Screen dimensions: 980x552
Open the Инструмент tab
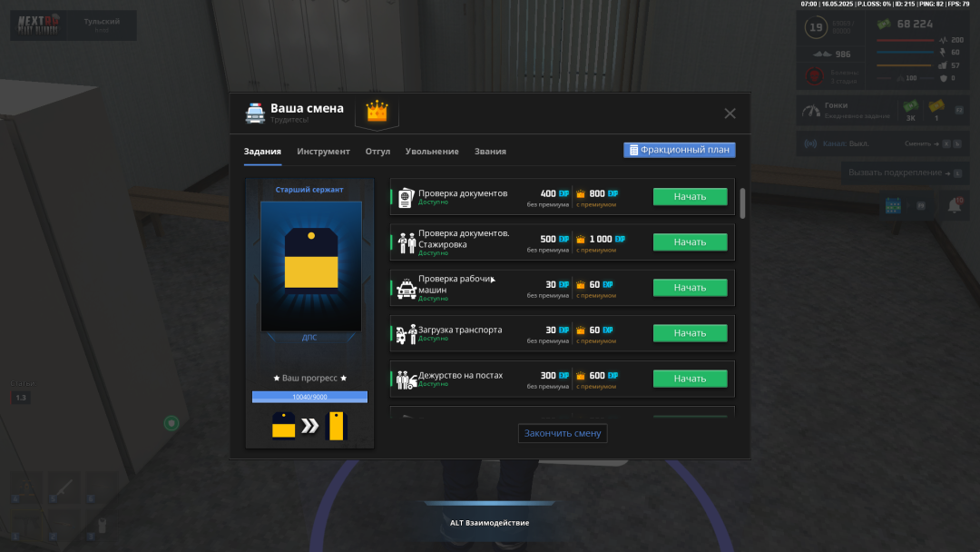pos(323,152)
